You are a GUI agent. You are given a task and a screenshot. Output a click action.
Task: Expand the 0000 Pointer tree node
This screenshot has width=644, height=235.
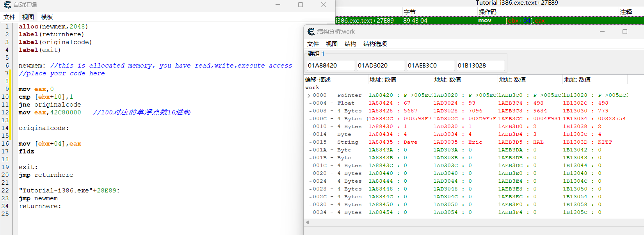tap(308, 95)
